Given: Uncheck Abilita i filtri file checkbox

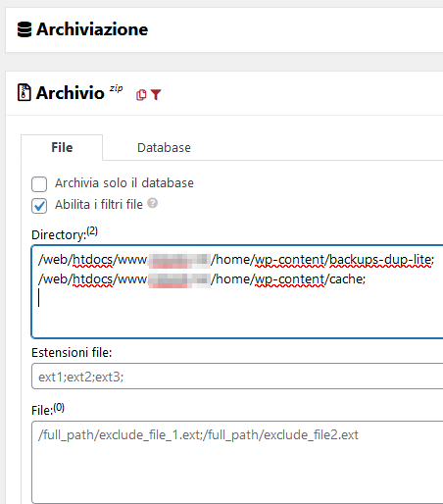Looking at the screenshot, I should pyautogui.click(x=39, y=206).
